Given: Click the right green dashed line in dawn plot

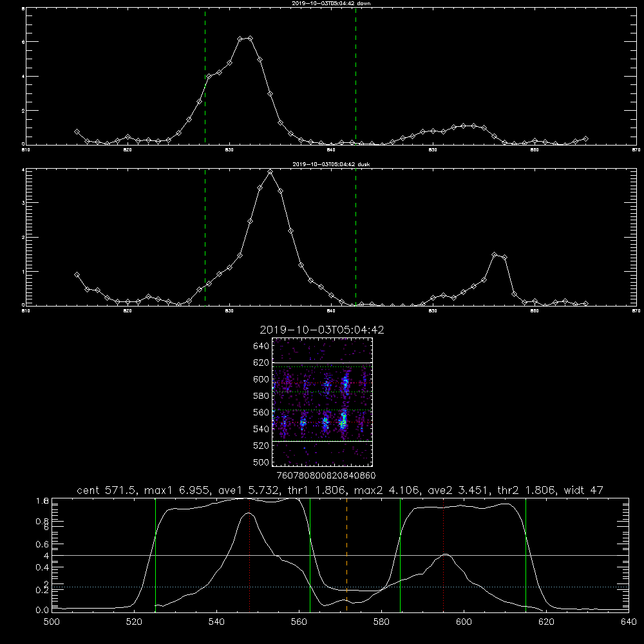Looking at the screenshot, I should coord(355,77).
